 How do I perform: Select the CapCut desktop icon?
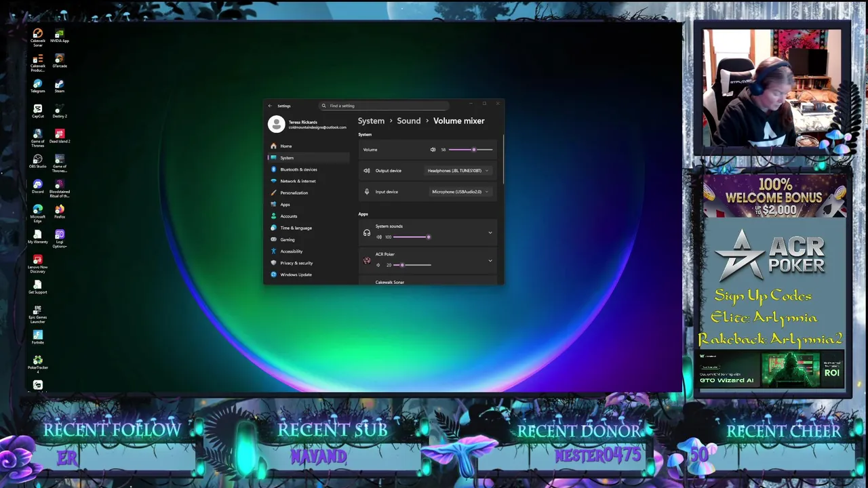tap(38, 111)
